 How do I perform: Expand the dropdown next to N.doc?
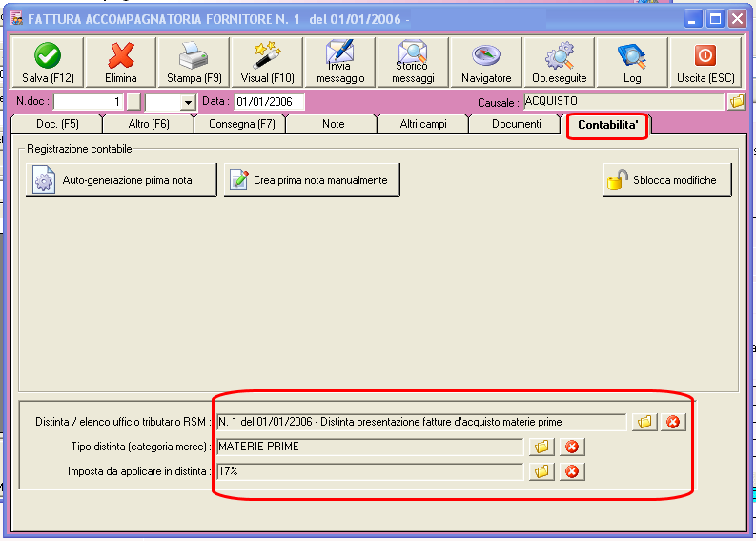[188, 102]
